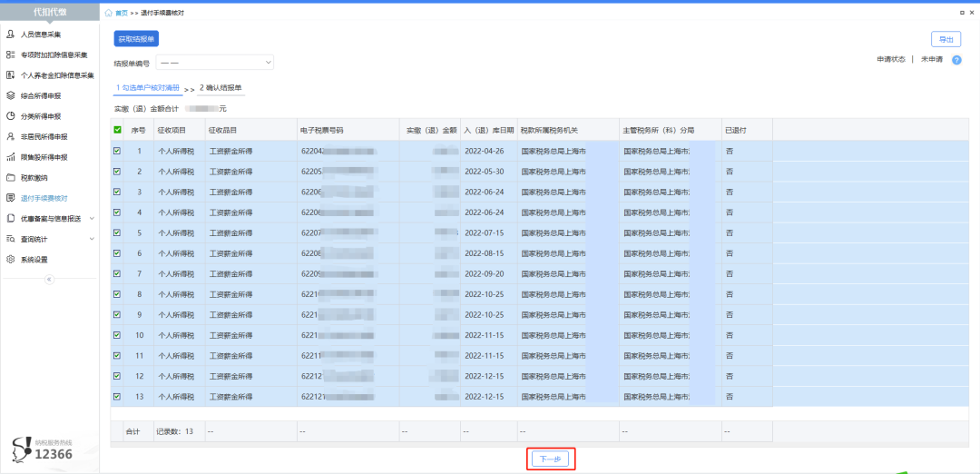The image size is (980, 474).
Task: Click the 查询统计 search icon
Action: pos(10,239)
